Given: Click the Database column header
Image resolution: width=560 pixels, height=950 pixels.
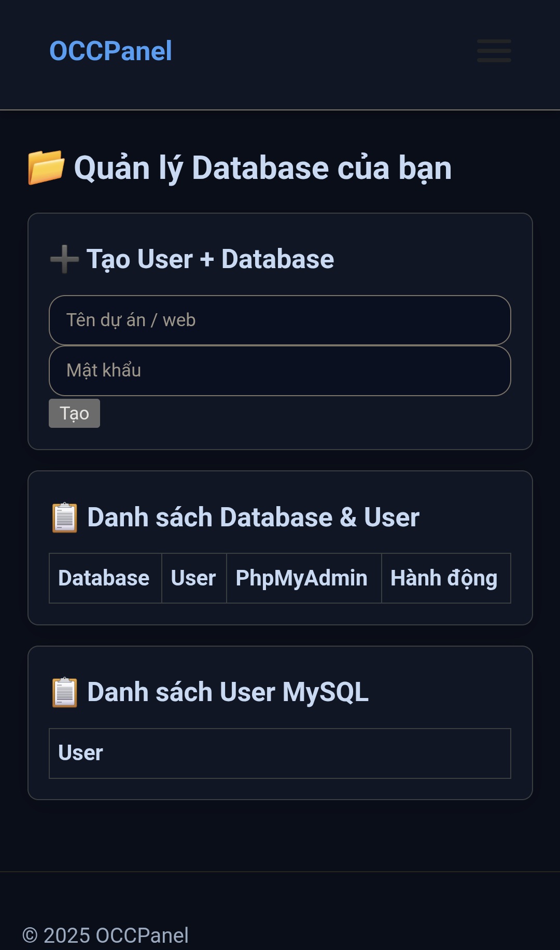Looking at the screenshot, I should [104, 578].
